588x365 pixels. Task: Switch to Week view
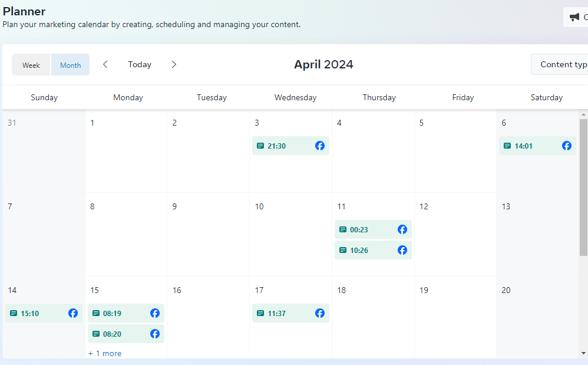click(x=31, y=65)
